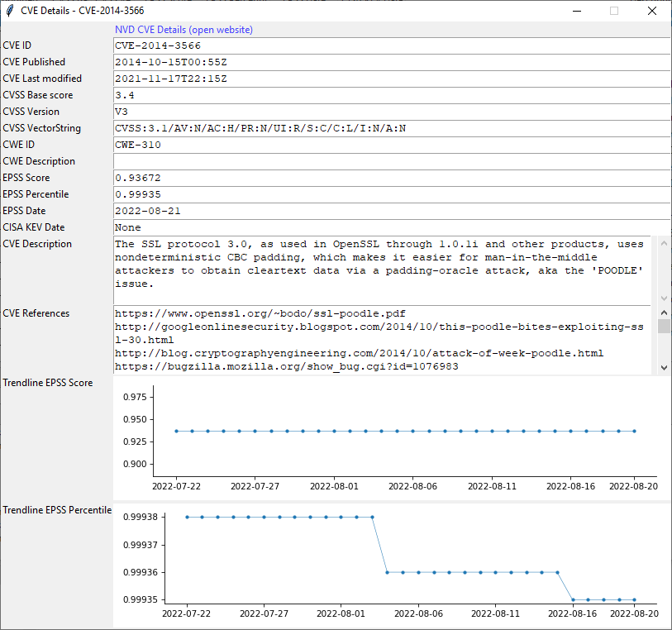Viewport: 672px width, 630px height.
Task: Click the down arrow on the CVE References scrollbar
Action: (x=665, y=366)
